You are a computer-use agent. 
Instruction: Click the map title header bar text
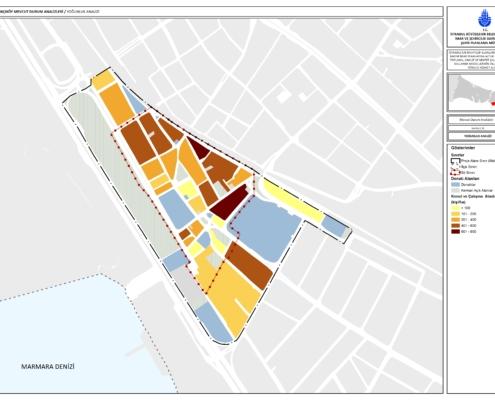click(x=50, y=12)
